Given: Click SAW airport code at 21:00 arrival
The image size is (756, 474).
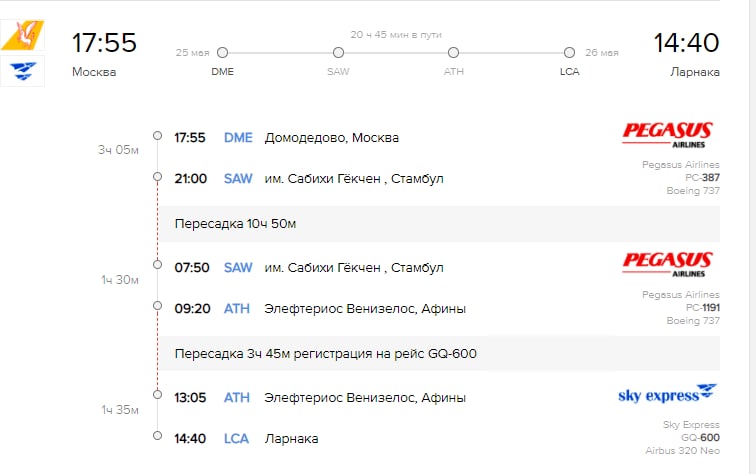Looking at the screenshot, I should tap(238, 179).
